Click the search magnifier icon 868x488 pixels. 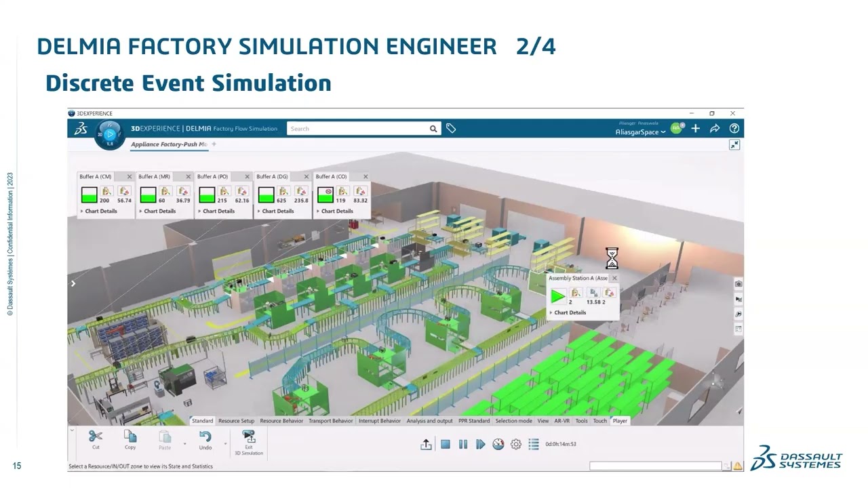tap(433, 129)
